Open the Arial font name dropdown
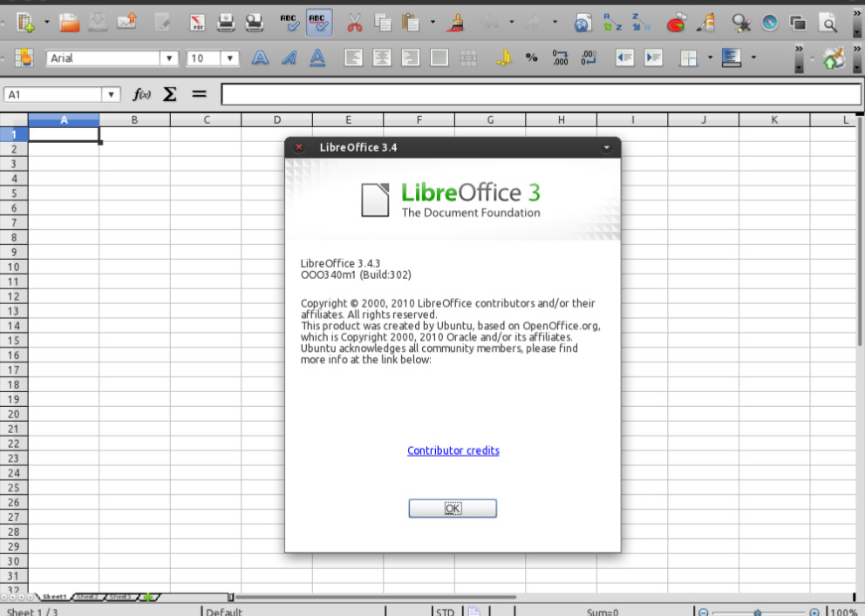This screenshot has height=616, width=865. point(169,58)
